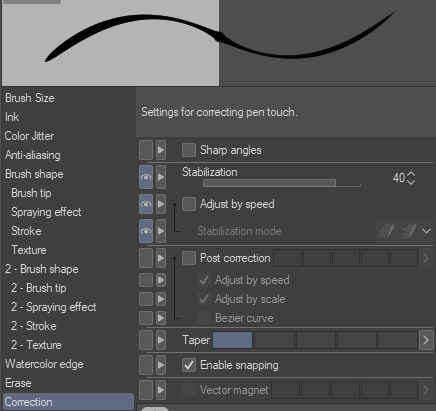Select second Stabilization mode pen icon

tap(409, 231)
